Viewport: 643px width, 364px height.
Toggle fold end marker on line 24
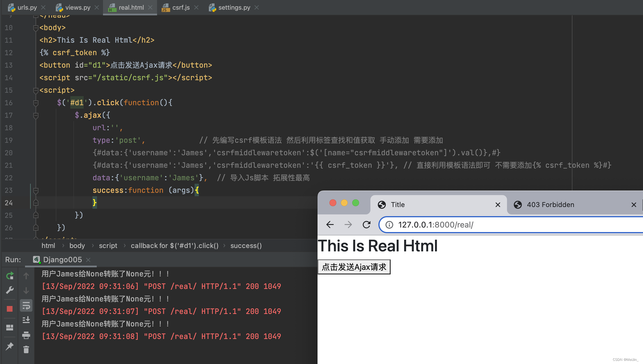point(36,203)
